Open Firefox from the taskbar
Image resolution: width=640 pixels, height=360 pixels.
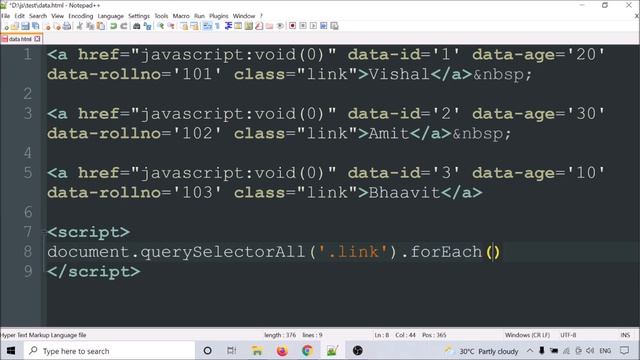(x=282, y=351)
